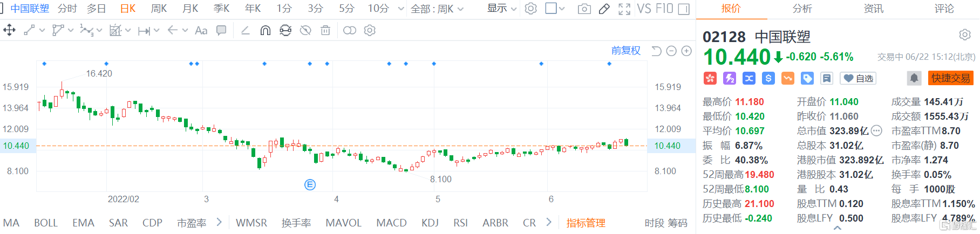This screenshot has width=980, height=234.
Task: Click the orange downtrend short-sell badge
Action: coord(788,78)
